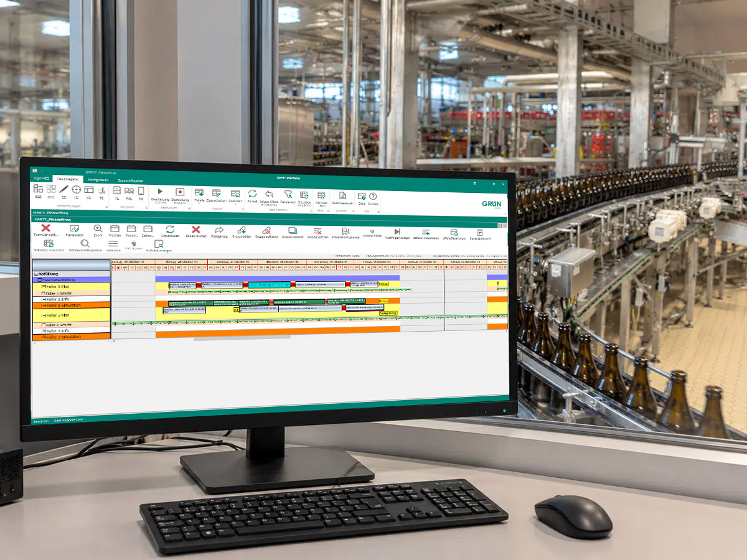Screen dimensions: 747x560
Task: Collapse the Füller 1 Plan row
Action: 44,287
